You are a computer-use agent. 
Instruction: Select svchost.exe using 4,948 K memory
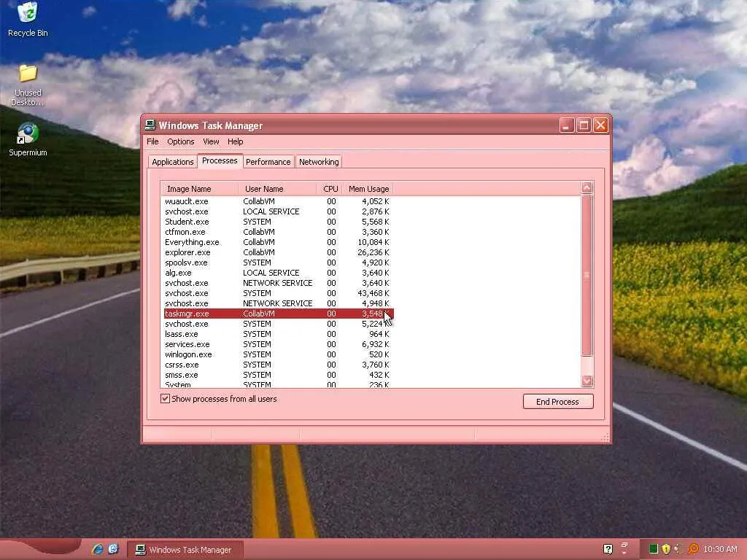(x=278, y=303)
